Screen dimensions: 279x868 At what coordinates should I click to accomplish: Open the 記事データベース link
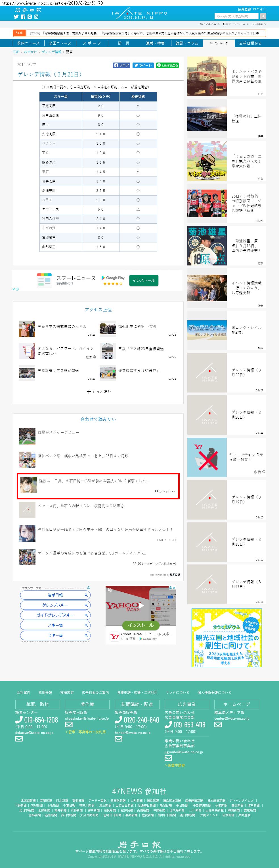click(234, 24)
